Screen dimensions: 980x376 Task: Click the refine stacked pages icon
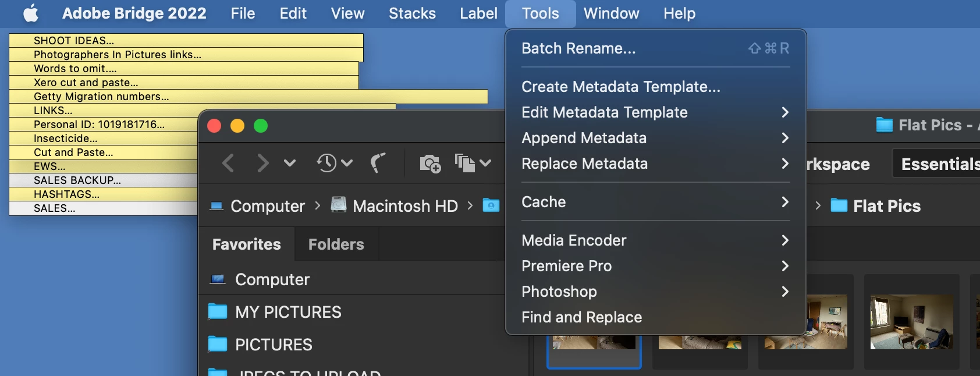click(x=465, y=163)
